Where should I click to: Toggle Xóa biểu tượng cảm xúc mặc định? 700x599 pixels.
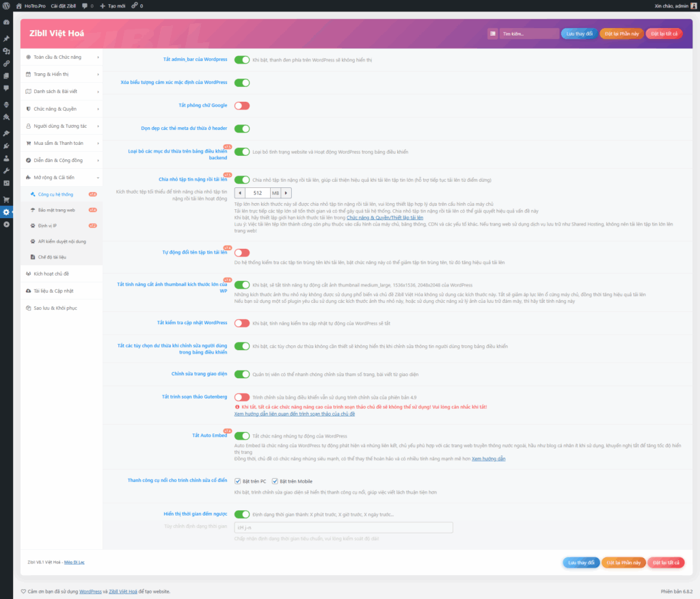[242, 83]
